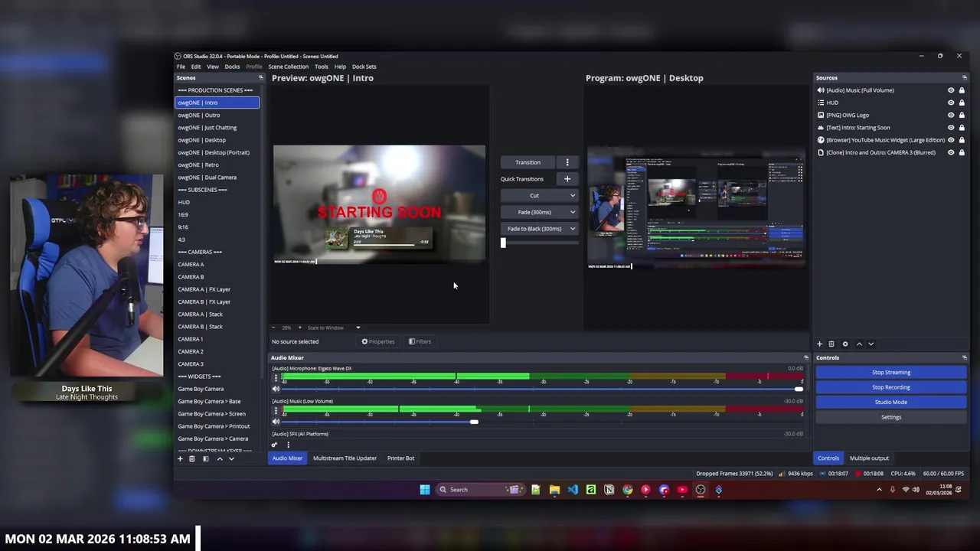Open File menu

point(181,67)
